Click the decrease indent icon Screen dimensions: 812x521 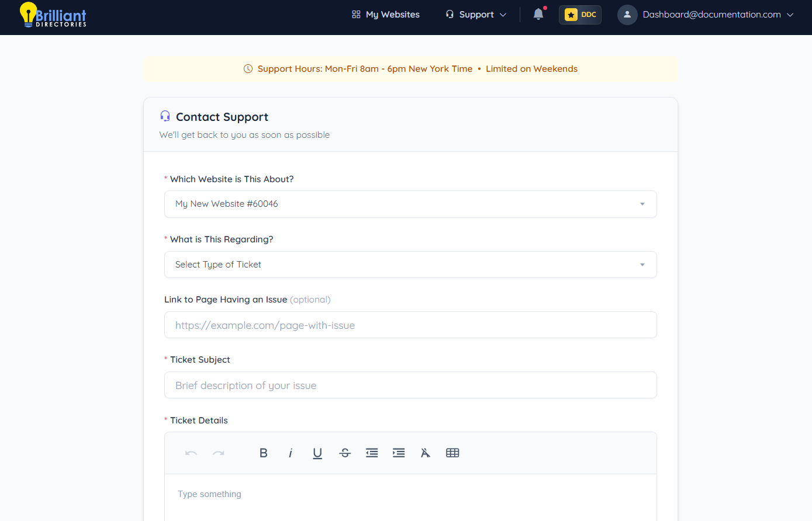coord(372,453)
